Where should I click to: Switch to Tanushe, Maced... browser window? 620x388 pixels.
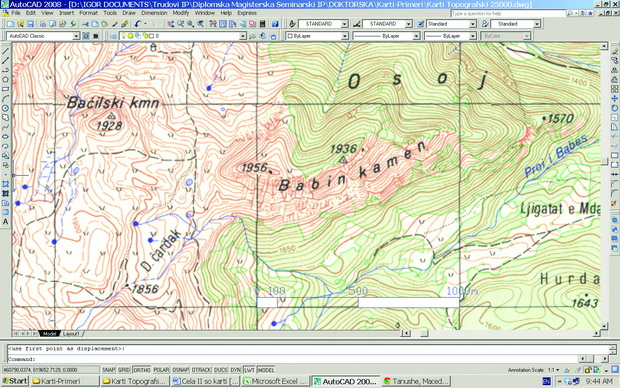click(x=416, y=381)
